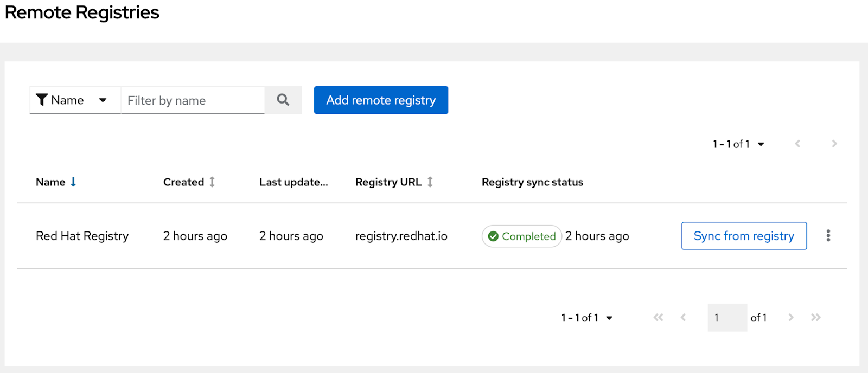The width and height of the screenshot is (868, 373).
Task: Click the magnifying glass search icon
Action: pos(283,100)
